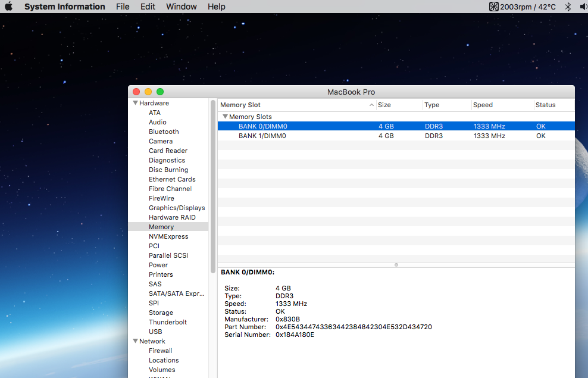Collapse the Network section triangle
The height and width of the screenshot is (378, 588).
click(135, 341)
